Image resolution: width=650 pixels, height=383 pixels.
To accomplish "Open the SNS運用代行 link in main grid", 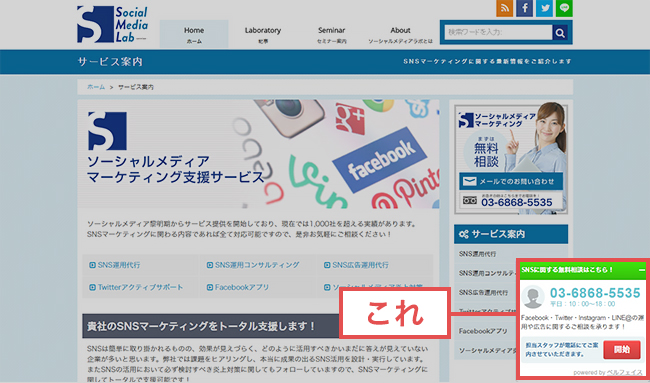I will (x=115, y=265).
